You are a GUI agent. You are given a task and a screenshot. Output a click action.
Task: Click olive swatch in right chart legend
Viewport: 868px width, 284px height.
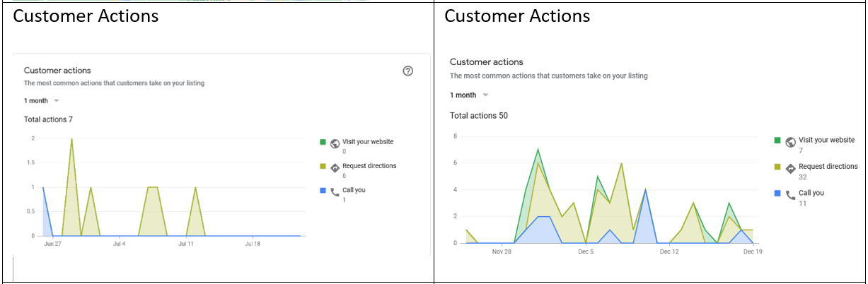777,167
